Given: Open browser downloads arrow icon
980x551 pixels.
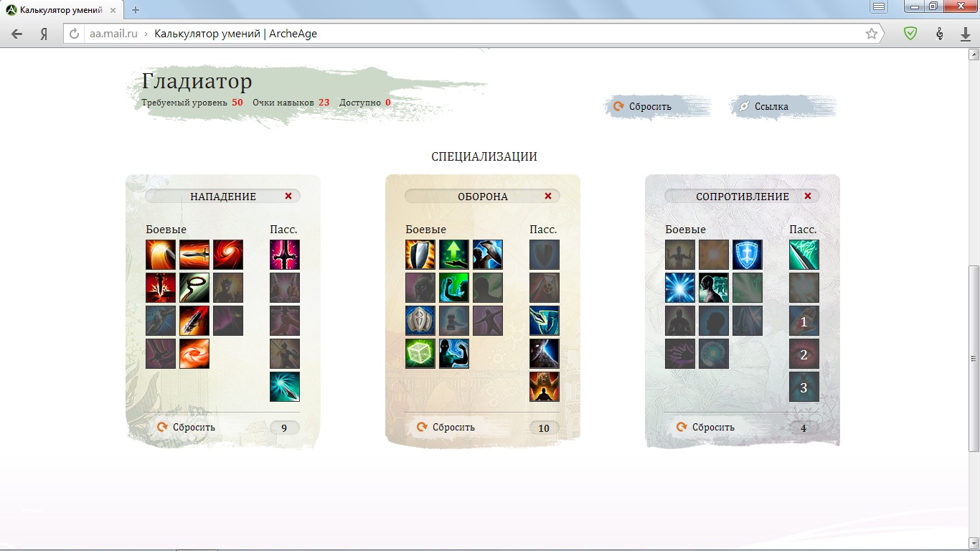Looking at the screenshot, I should pyautogui.click(x=966, y=34).
